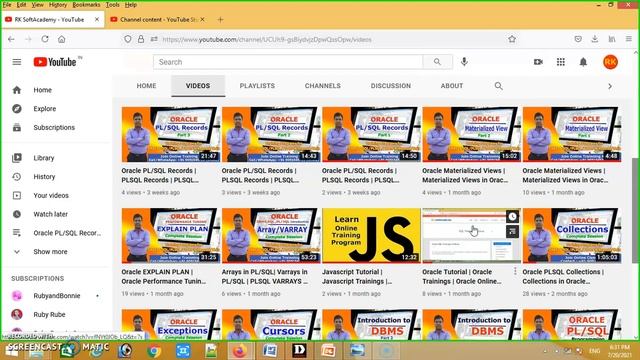Image resolution: width=640 pixels, height=360 pixels.
Task: Select the VIDEOS channel tab
Action: tap(198, 86)
